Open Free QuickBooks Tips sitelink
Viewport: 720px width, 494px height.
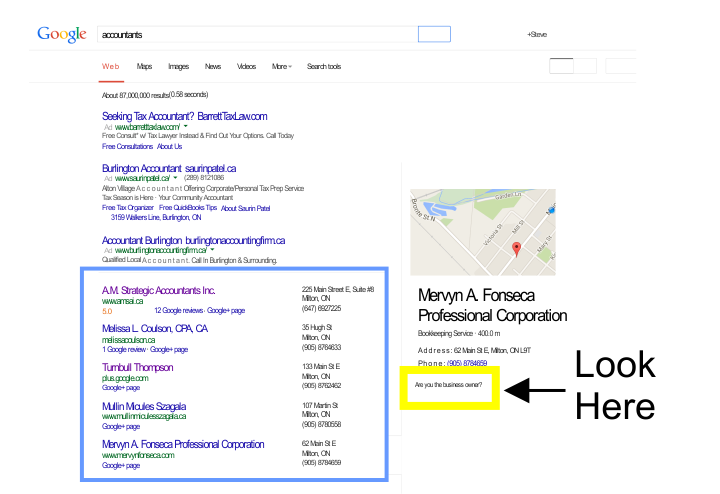click(x=188, y=208)
